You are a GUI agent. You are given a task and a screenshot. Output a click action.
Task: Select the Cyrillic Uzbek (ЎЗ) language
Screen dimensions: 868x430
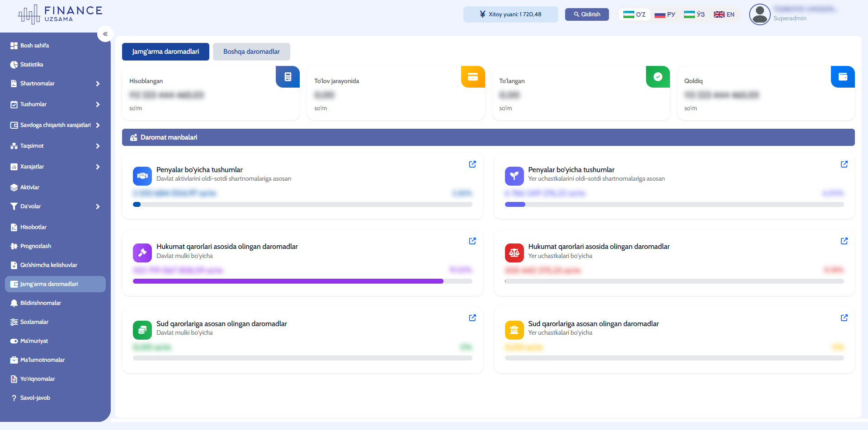pyautogui.click(x=694, y=14)
